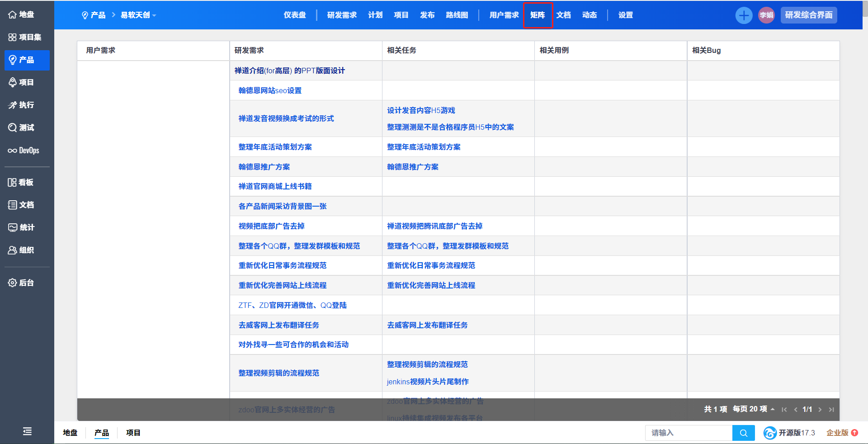
Task: Collapse the sidebar with the bottom menu icon
Action: [27, 431]
